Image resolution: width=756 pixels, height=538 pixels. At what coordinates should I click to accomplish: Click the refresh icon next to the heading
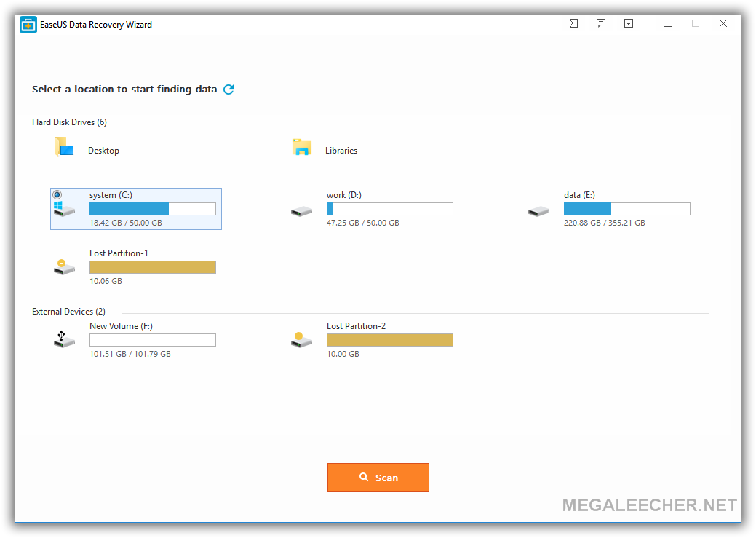coord(228,90)
